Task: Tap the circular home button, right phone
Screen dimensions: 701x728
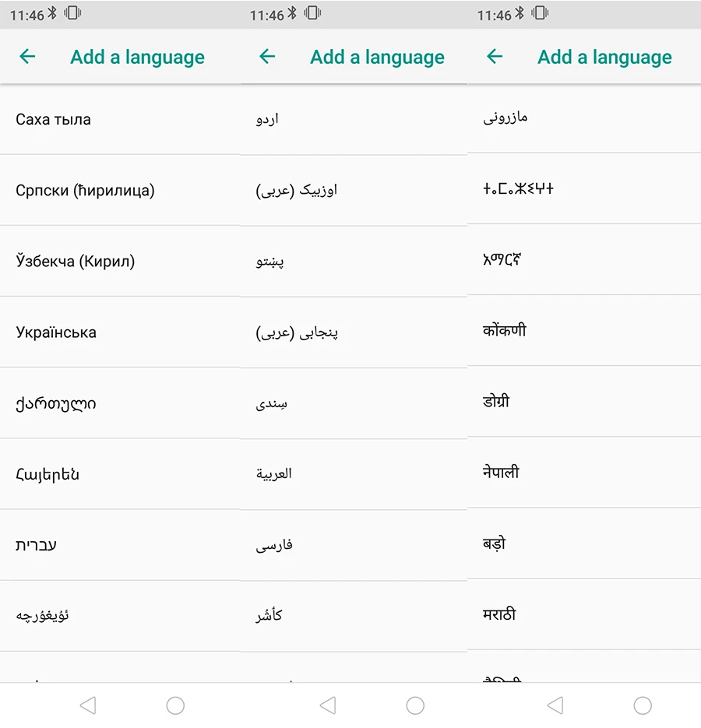Action: 643,705
